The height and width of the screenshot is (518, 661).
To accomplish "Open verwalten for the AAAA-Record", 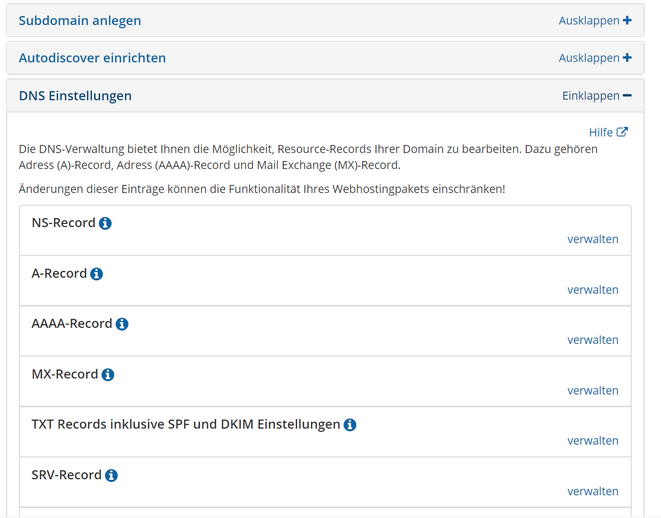I will tap(593, 340).
